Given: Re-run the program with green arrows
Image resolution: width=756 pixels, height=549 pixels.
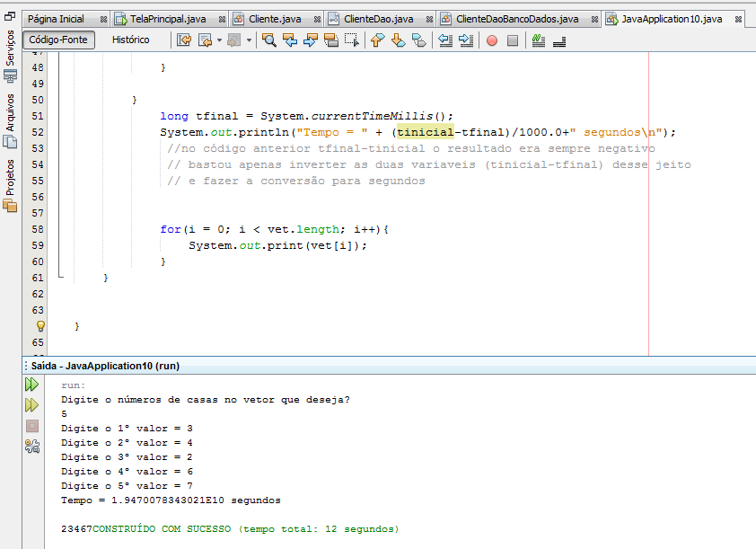Looking at the screenshot, I should click(x=31, y=385).
